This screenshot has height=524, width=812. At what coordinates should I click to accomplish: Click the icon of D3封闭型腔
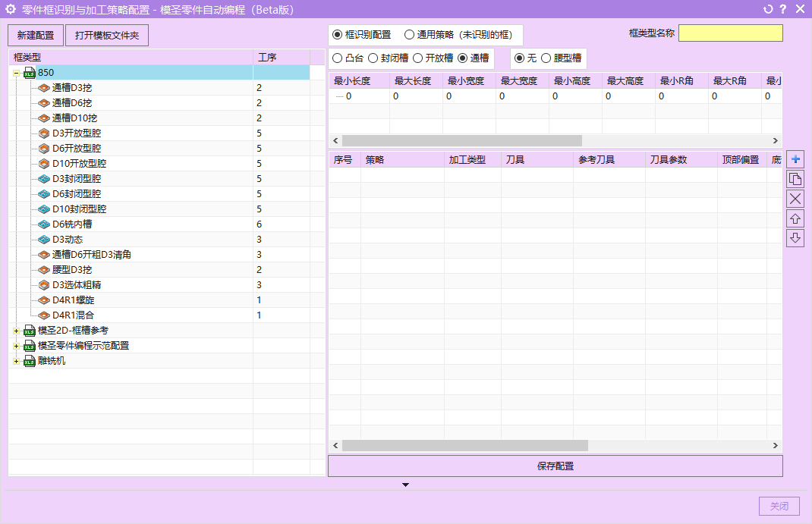44,179
